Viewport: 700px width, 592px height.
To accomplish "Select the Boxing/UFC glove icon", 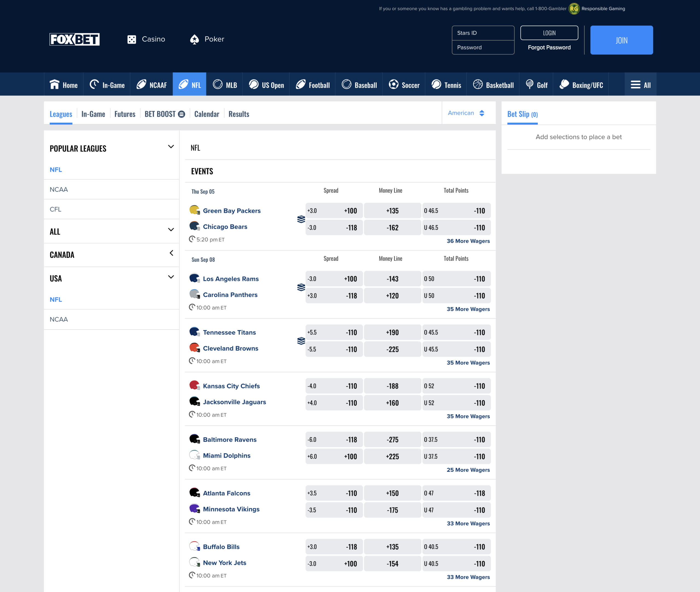I will [x=564, y=84].
